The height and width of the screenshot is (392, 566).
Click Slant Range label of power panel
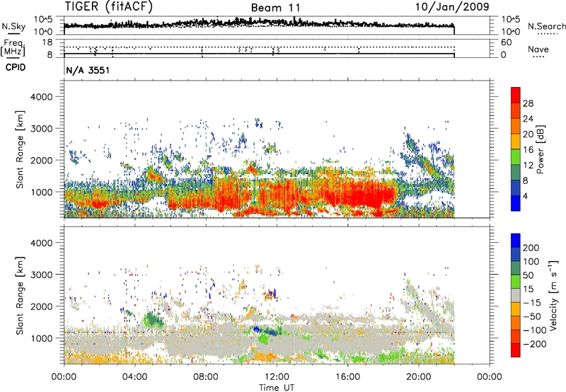20,149
